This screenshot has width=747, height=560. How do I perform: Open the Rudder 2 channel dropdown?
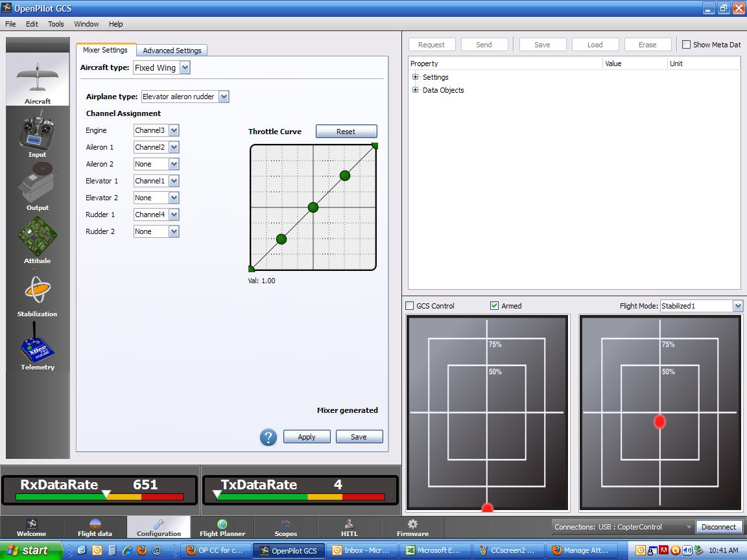pos(156,231)
